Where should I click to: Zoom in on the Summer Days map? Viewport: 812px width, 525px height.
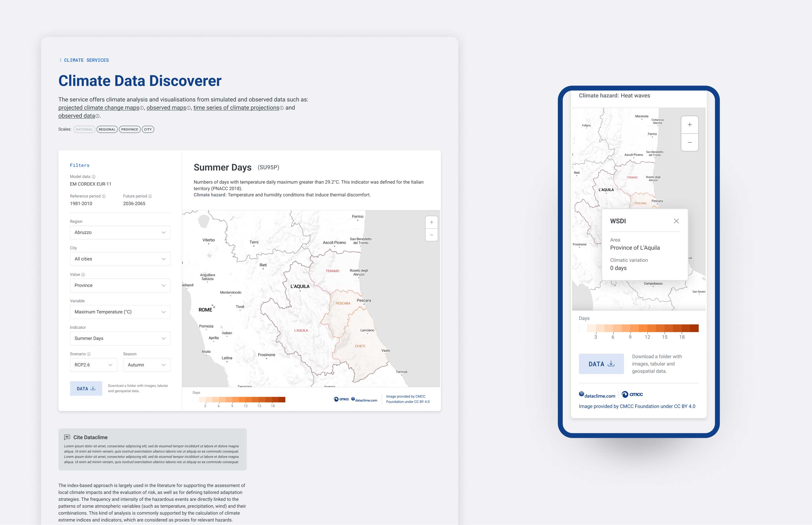[431, 222]
